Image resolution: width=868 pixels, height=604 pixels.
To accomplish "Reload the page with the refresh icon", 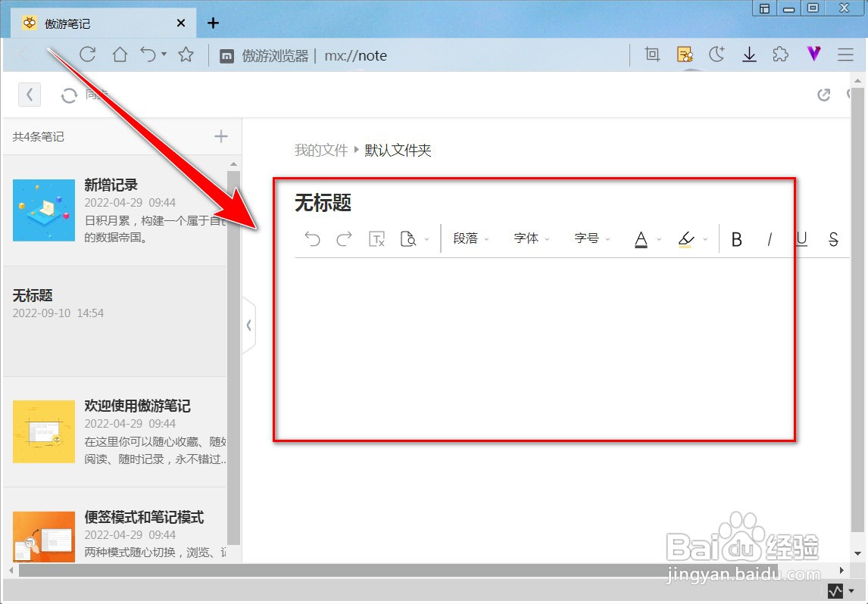I will click(x=87, y=54).
